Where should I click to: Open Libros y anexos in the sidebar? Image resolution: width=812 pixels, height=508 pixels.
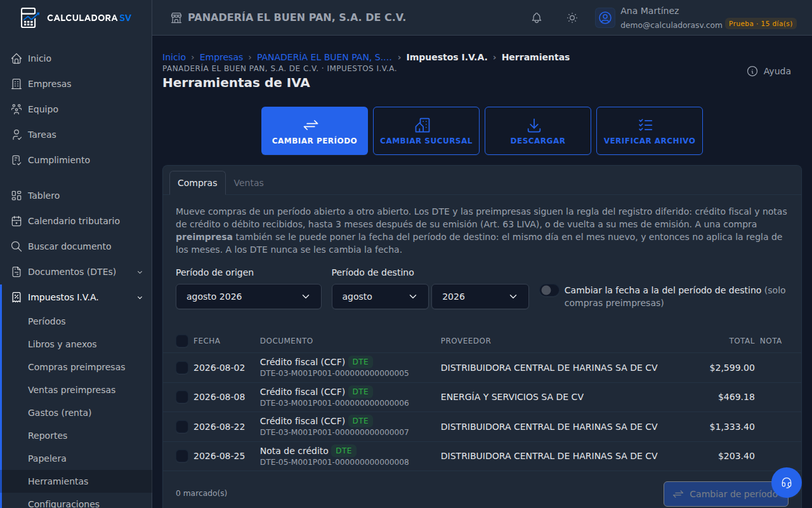(x=62, y=344)
